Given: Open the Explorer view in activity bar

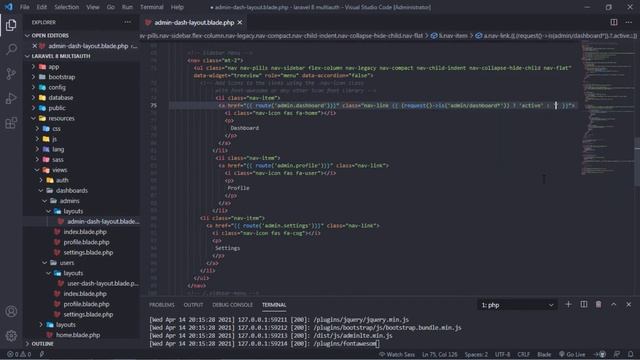Looking at the screenshot, I should tap(11, 25).
